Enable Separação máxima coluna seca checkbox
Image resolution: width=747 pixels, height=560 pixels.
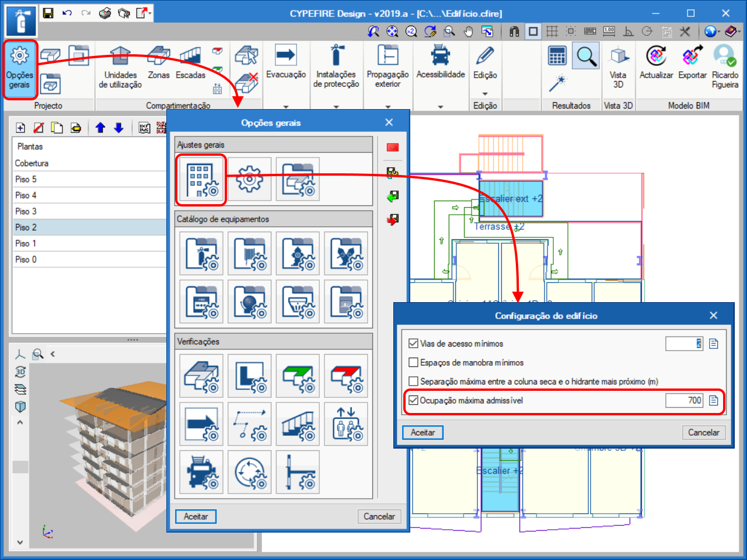click(414, 381)
